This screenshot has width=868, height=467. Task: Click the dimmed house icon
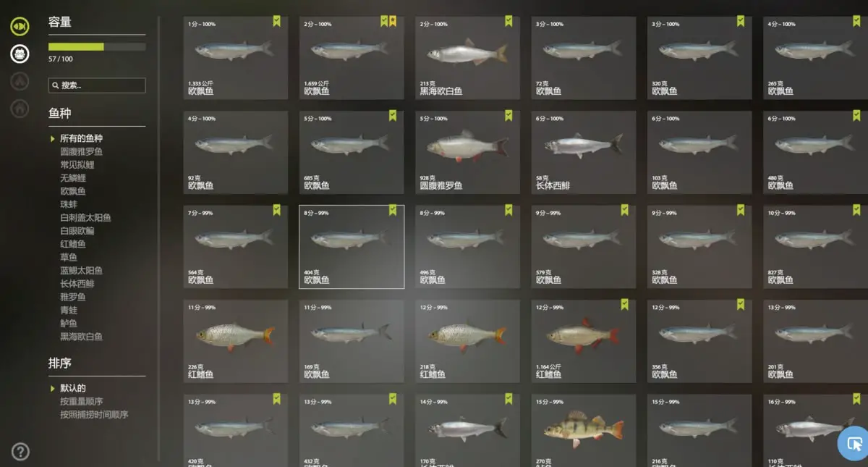[20, 109]
